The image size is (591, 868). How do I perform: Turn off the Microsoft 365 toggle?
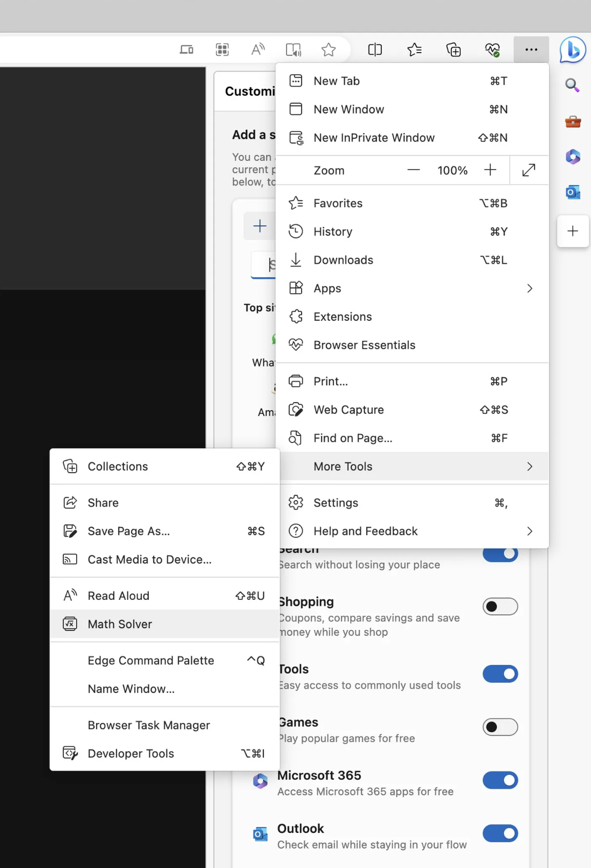tap(500, 780)
